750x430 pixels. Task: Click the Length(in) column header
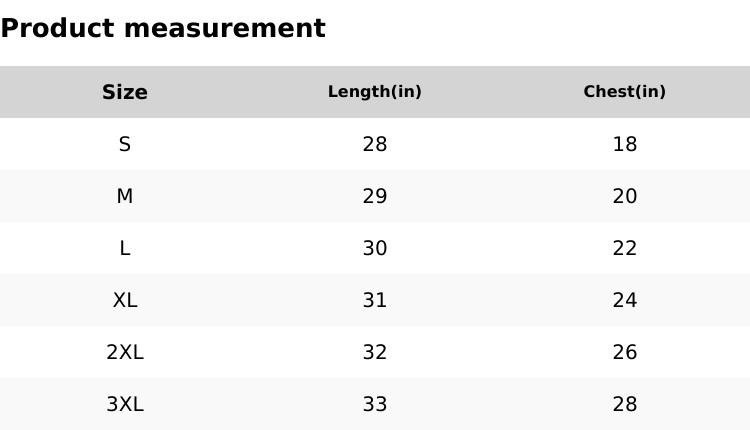[x=375, y=92]
